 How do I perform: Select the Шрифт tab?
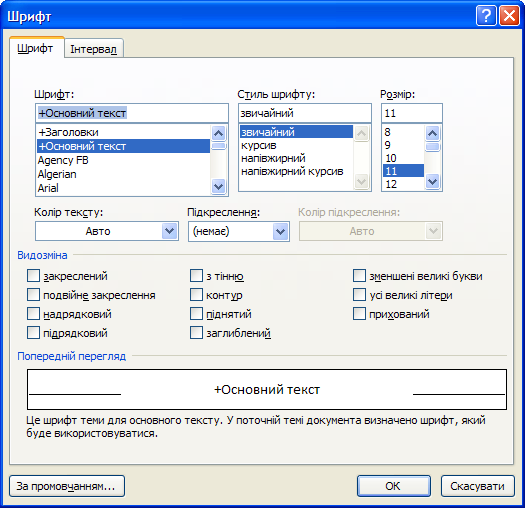(36, 48)
